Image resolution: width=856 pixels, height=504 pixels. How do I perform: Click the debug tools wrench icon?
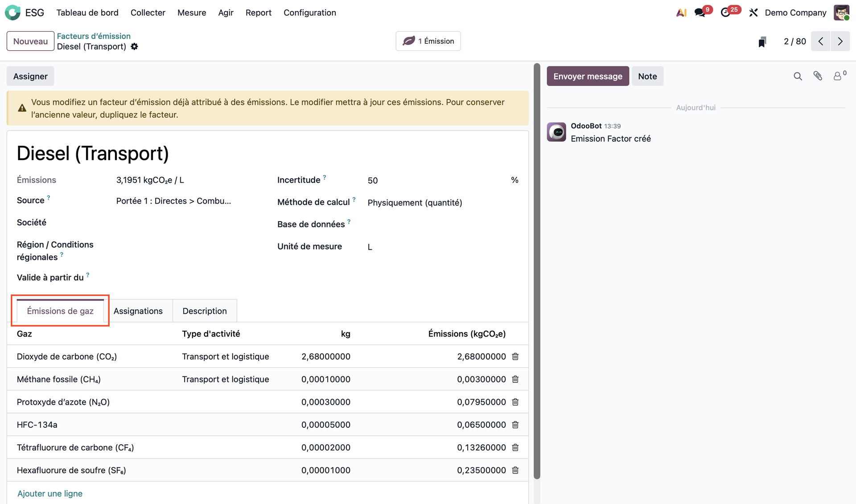(753, 13)
